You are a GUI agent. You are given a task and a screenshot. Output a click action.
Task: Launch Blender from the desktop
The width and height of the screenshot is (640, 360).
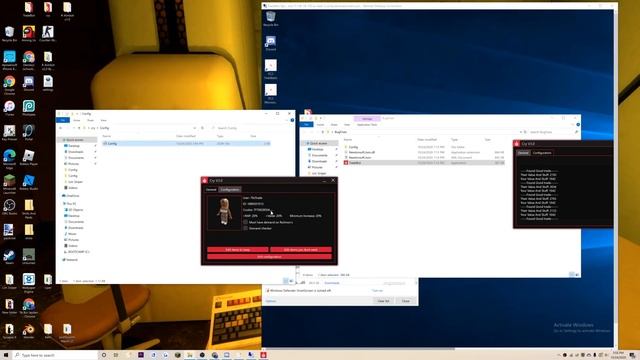pos(29,331)
